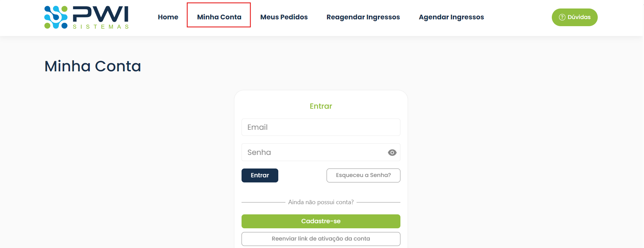
Task: Click the question mark icon in Dúvidas
Action: (562, 17)
